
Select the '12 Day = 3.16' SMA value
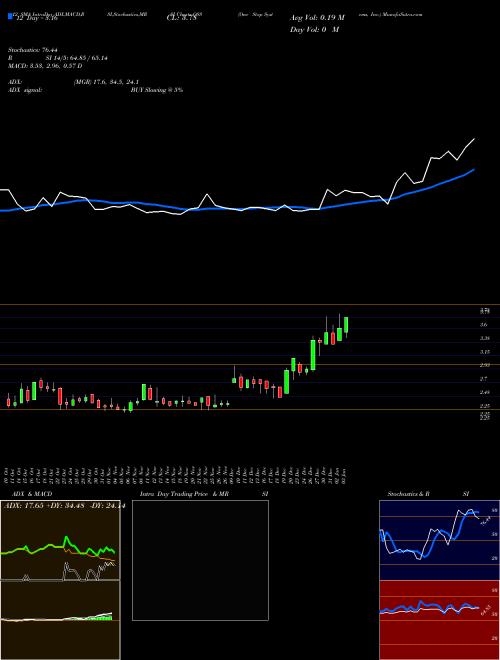tap(35, 19)
